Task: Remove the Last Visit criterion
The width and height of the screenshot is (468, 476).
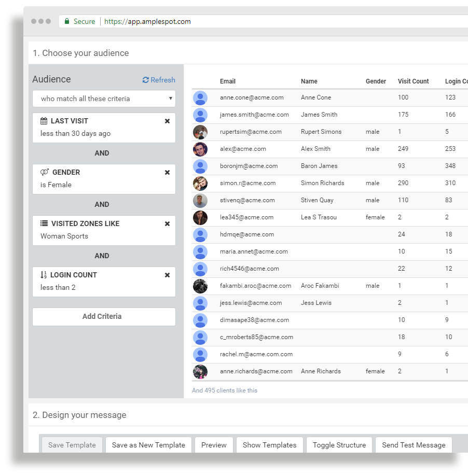Action: [x=167, y=121]
